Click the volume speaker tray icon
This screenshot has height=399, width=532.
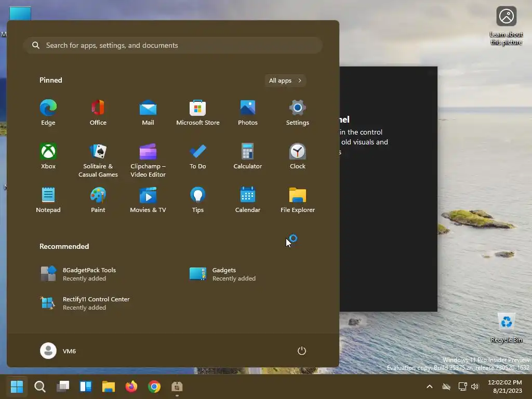(475, 387)
